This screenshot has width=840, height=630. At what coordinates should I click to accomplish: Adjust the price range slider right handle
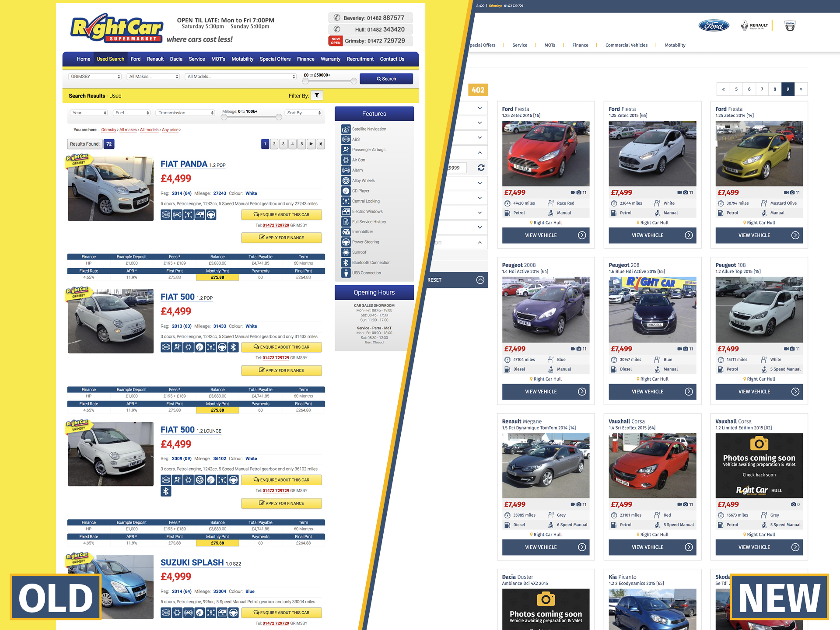(353, 81)
